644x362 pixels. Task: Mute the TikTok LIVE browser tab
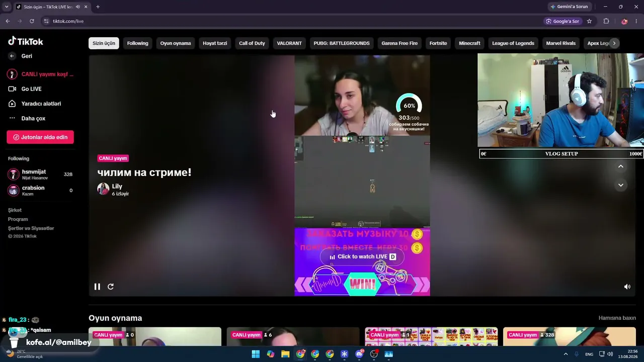[77, 7]
